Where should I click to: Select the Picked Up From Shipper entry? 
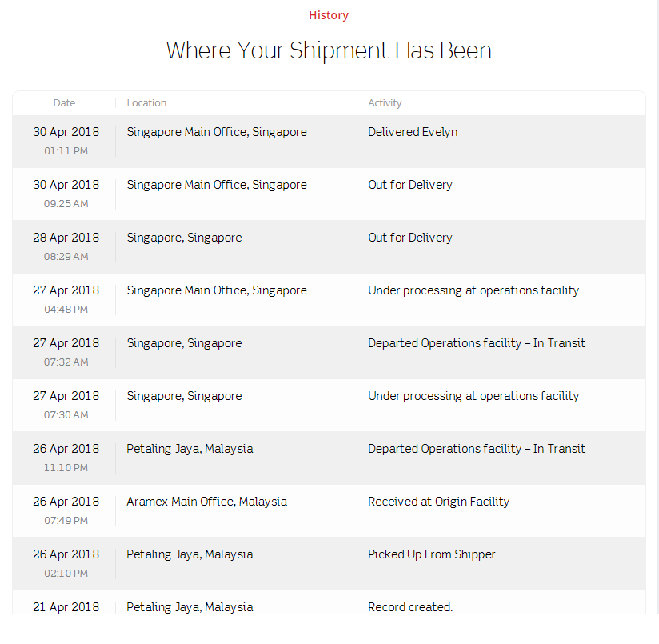pyautogui.click(x=431, y=554)
